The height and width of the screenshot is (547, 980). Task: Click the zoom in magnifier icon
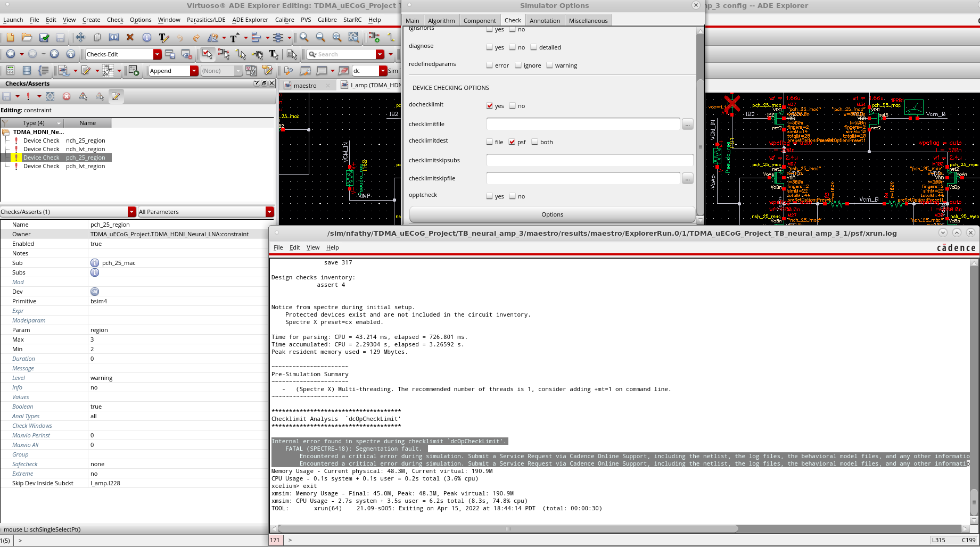304,37
